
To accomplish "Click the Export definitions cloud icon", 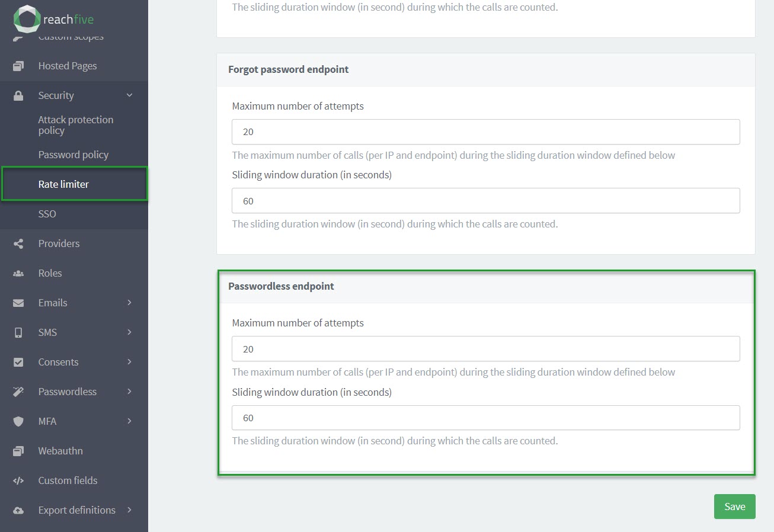I will point(18,510).
